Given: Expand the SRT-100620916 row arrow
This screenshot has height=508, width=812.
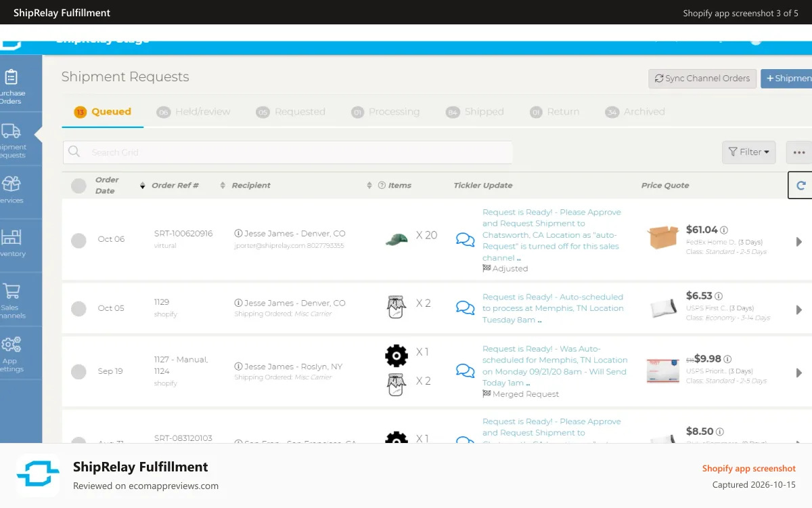Looking at the screenshot, I should [799, 242].
